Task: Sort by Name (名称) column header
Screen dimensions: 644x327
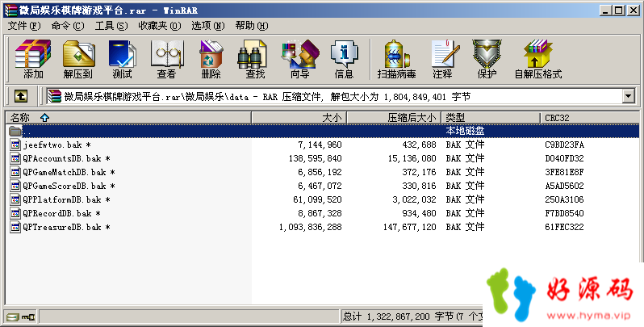Action: coord(128,118)
